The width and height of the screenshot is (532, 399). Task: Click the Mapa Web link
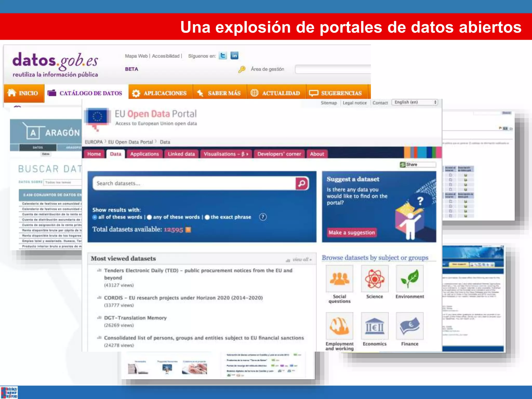point(136,56)
